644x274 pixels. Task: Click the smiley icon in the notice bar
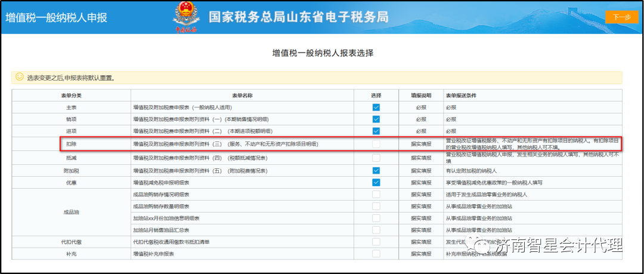point(19,77)
